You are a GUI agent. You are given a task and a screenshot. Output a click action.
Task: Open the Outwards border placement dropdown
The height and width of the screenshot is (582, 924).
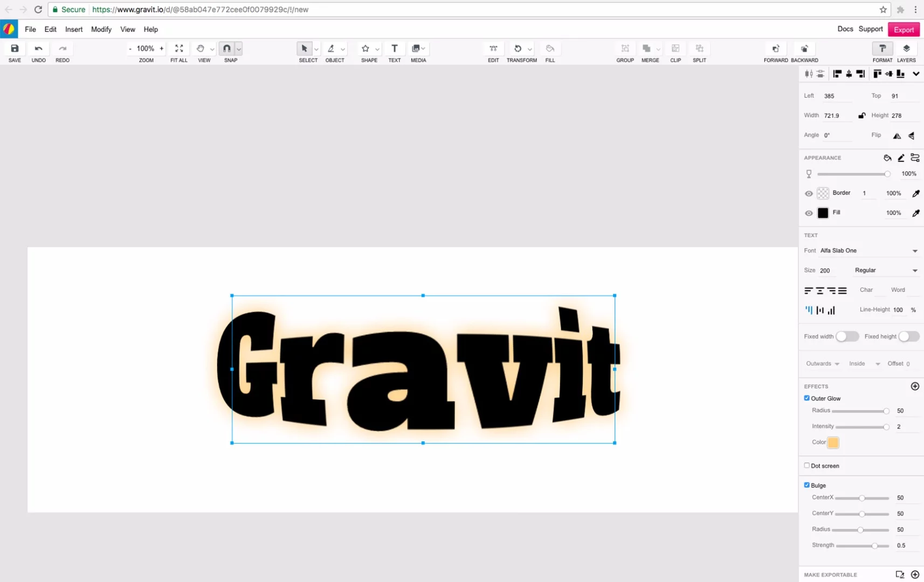(822, 363)
